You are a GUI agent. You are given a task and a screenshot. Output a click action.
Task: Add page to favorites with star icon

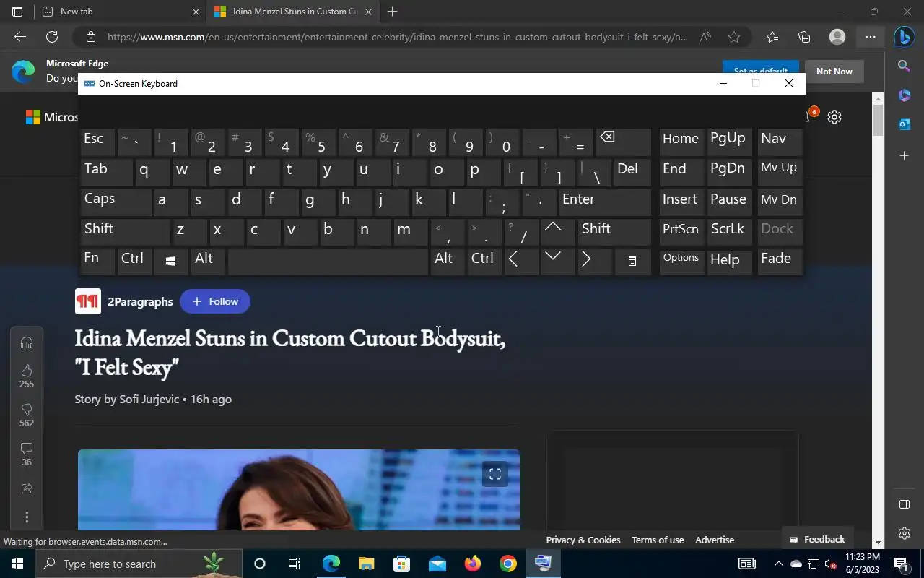(734, 37)
